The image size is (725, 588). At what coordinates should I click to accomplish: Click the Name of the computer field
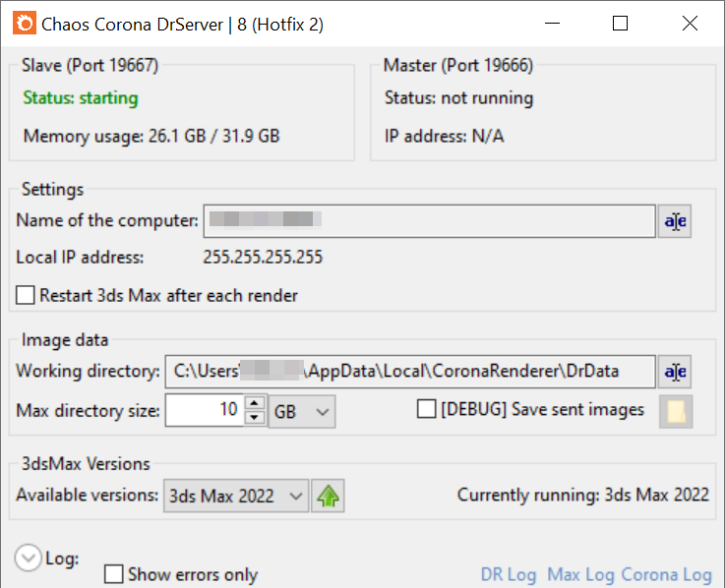click(x=430, y=221)
